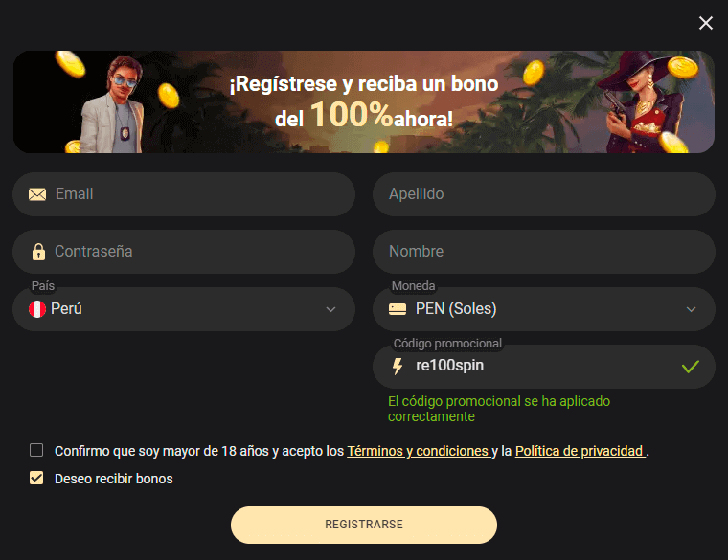
Task: Click the País chevron arrow
Action: coord(330,309)
